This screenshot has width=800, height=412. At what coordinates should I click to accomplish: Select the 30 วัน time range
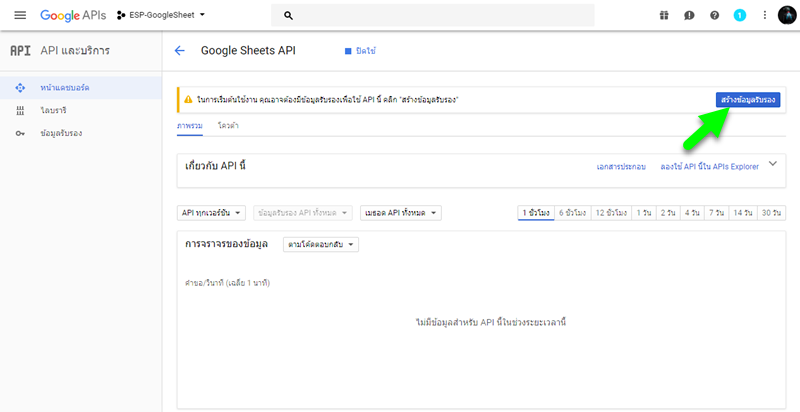771,213
